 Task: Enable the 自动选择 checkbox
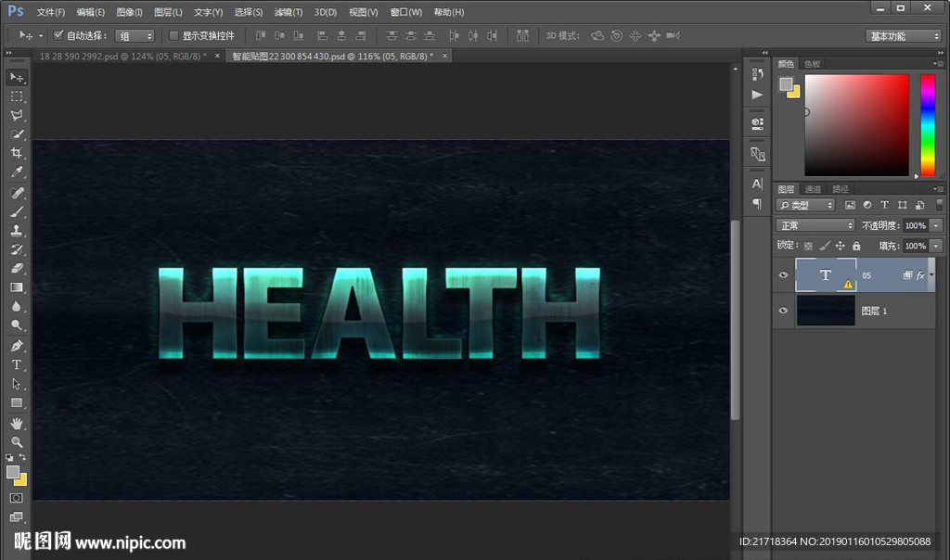58,35
